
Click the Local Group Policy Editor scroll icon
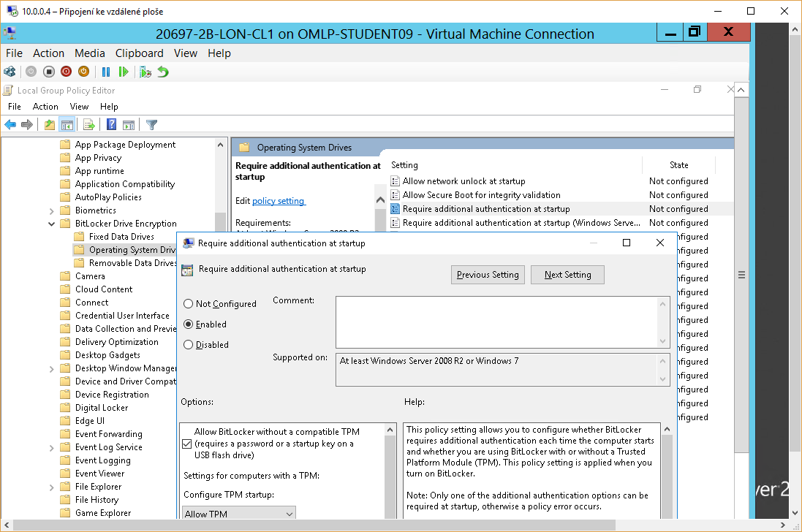7,91
